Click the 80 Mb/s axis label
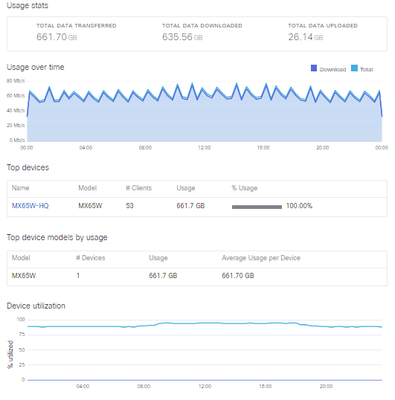 click(16, 81)
